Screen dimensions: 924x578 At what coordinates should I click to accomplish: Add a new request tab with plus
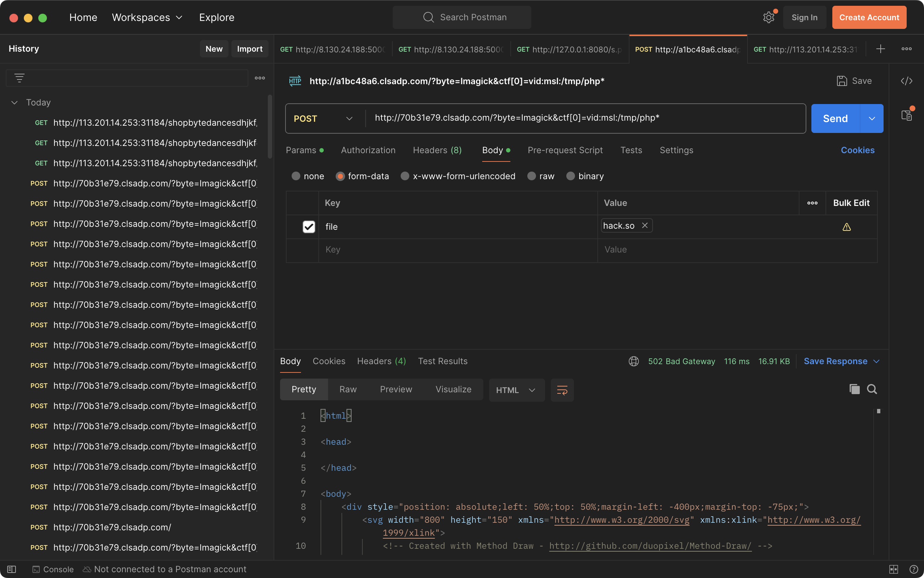[x=880, y=49]
